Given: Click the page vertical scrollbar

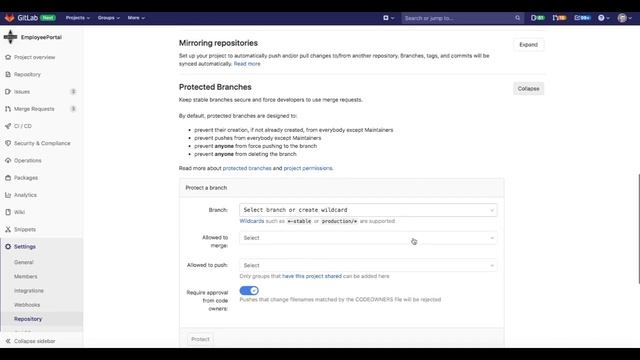Looking at the screenshot, I should [638, 229].
